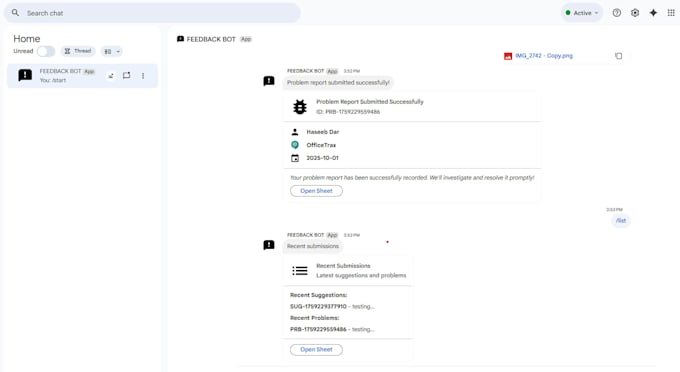680x372 pixels.
Task: Click the Home heading in sidebar
Action: coord(26,39)
